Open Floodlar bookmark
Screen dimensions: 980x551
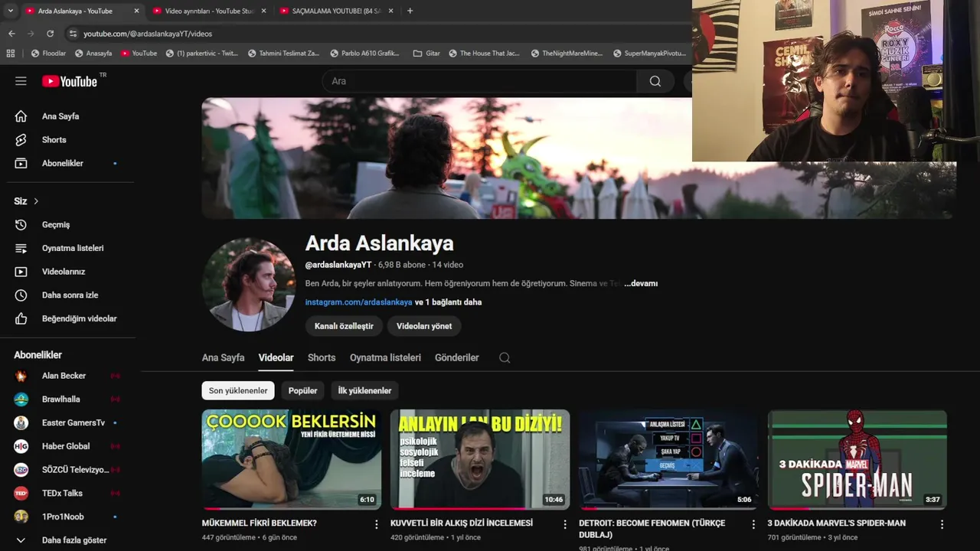click(48, 54)
